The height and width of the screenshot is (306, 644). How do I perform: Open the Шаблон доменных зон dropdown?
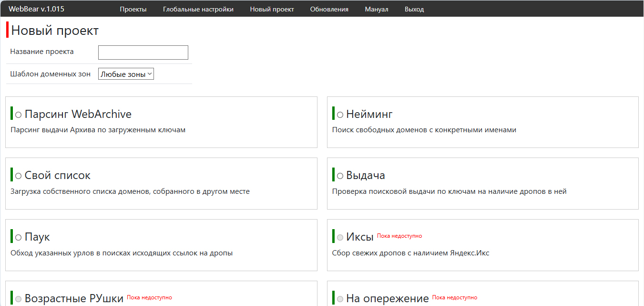(x=126, y=74)
